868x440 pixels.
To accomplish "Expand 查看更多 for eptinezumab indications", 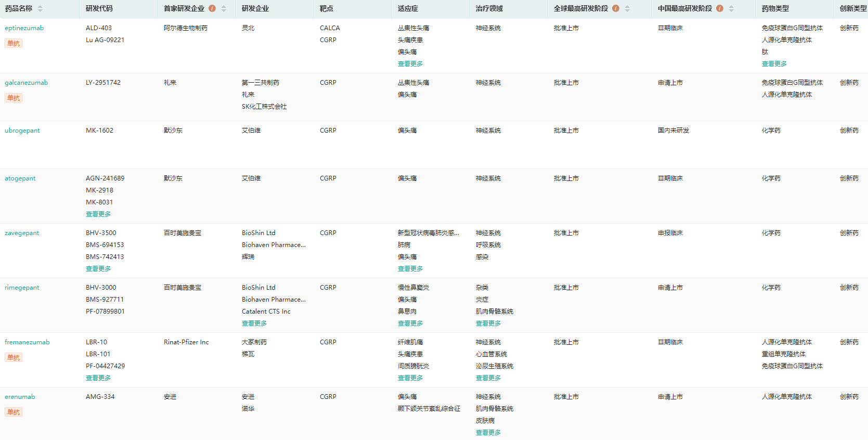I will coord(410,64).
